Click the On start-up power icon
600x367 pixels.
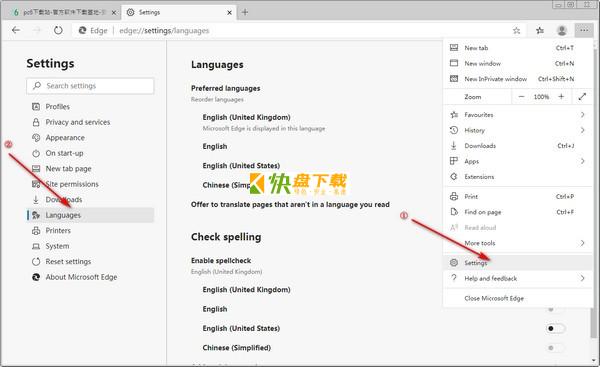(x=36, y=153)
